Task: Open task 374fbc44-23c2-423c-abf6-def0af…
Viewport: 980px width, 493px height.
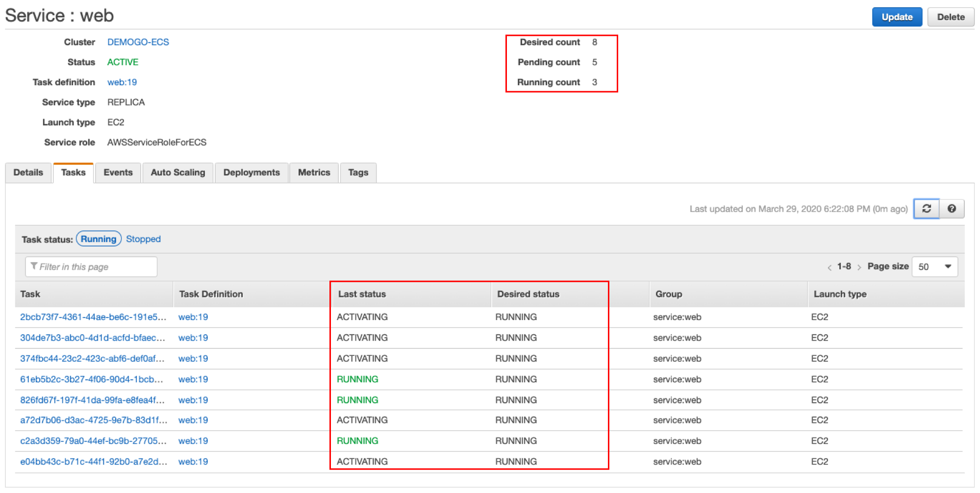Action: pos(92,359)
